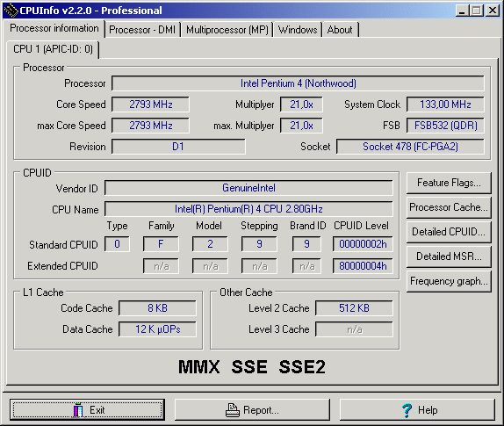Click the Multiplyer 21,0x field
The width and height of the screenshot is (504, 426).
[x=301, y=105]
